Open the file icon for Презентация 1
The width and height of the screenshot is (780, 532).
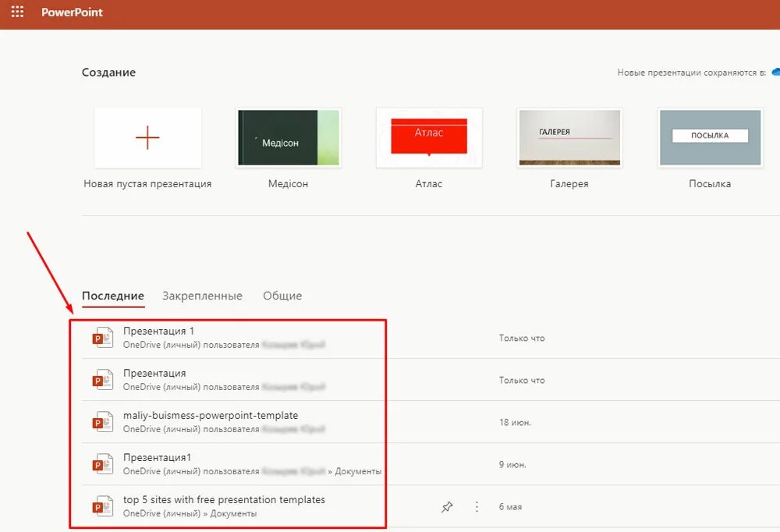click(103, 338)
